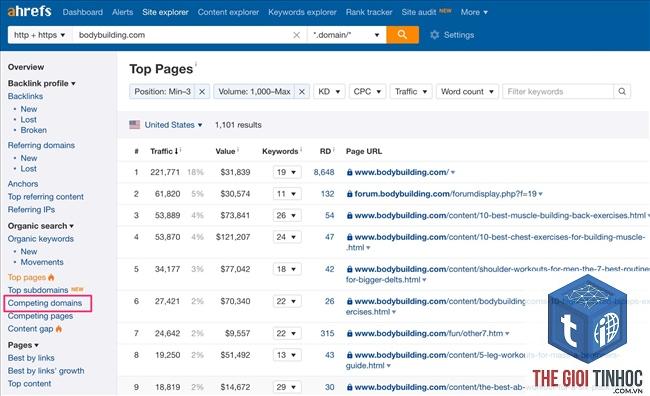Image resolution: width=650 pixels, height=396 pixels.
Task: Open Alerts in the top navigation
Action: click(123, 12)
